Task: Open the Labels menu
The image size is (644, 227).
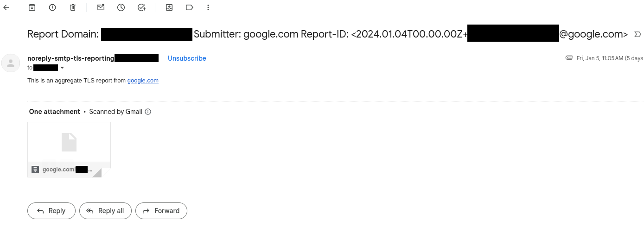Action: coord(189,7)
